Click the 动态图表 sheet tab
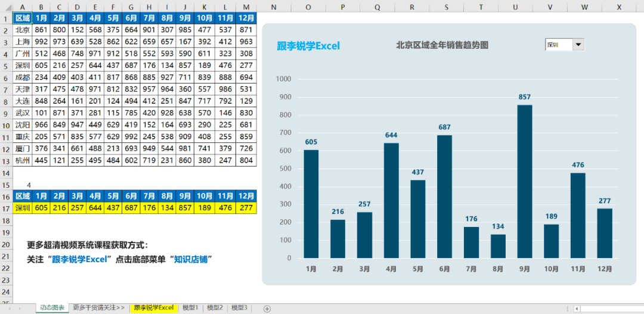 [52, 308]
